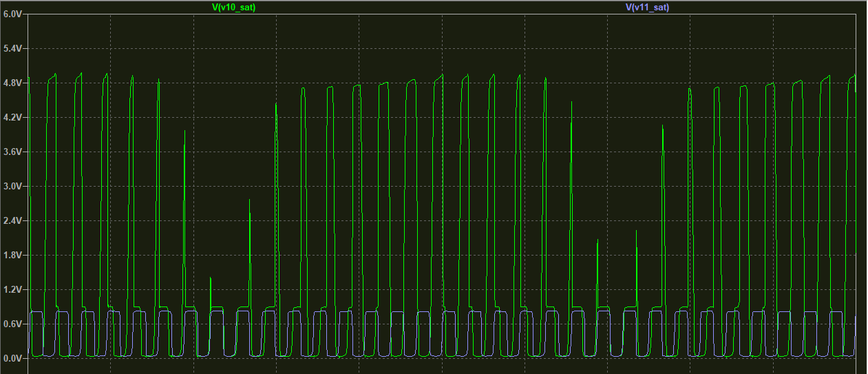Click the 0.0V axis tick label
This screenshot has height=374, width=868.
pos(13,359)
